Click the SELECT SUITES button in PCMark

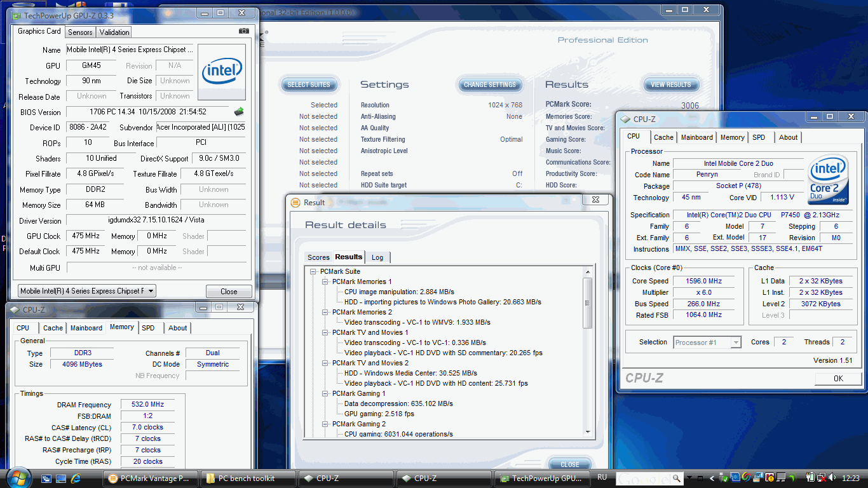309,85
